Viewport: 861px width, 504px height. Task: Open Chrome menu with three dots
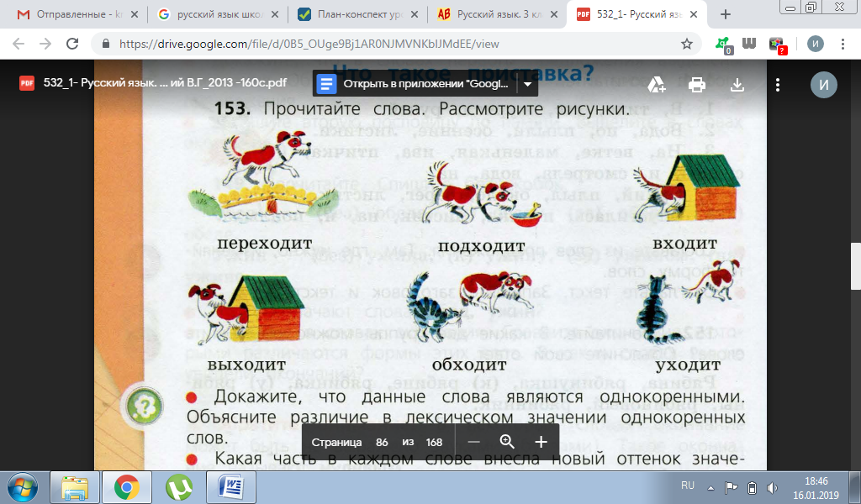843,44
